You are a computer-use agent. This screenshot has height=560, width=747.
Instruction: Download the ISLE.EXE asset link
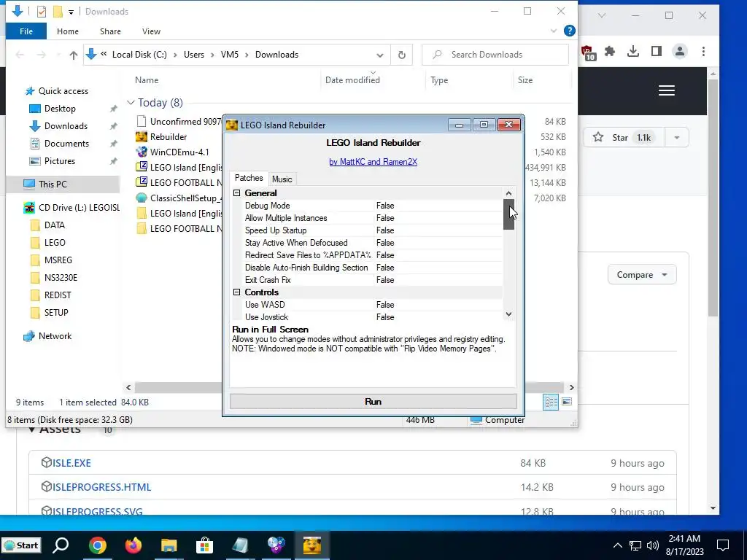tap(71, 463)
